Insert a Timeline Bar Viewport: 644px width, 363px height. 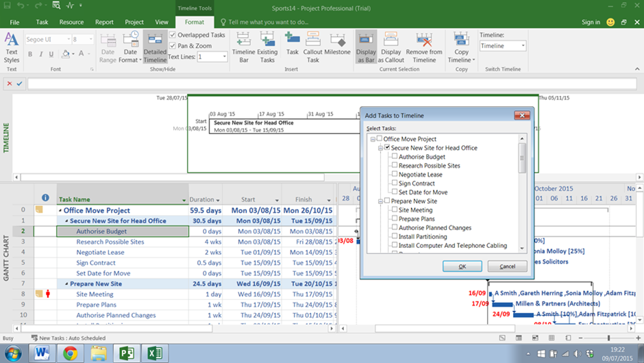tap(243, 48)
